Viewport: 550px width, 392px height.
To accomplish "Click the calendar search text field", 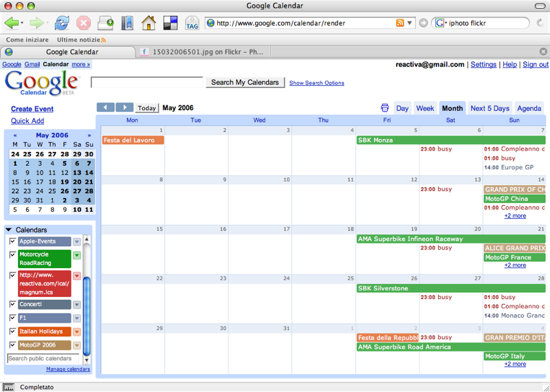I will [147, 82].
